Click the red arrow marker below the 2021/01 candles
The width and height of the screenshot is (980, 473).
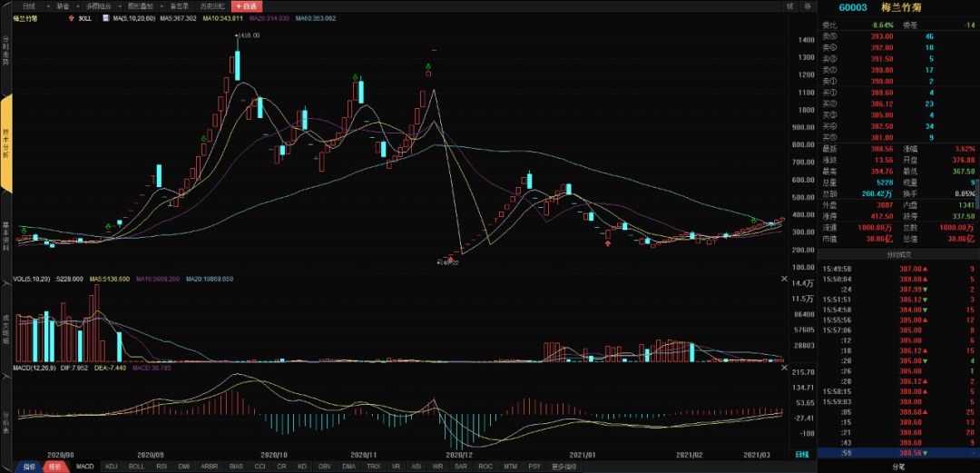607,244
